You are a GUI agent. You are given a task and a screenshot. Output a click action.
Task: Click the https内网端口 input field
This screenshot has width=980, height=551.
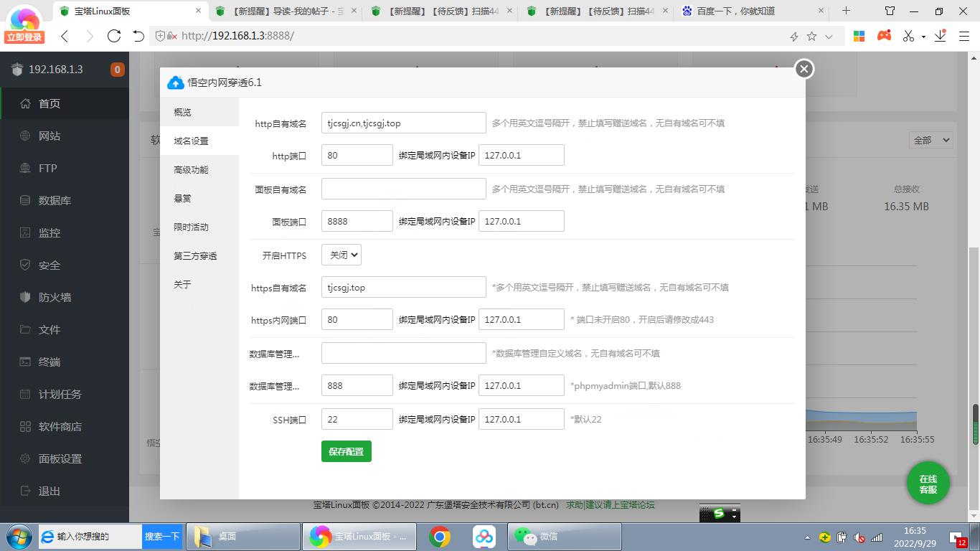pyautogui.click(x=357, y=319)
